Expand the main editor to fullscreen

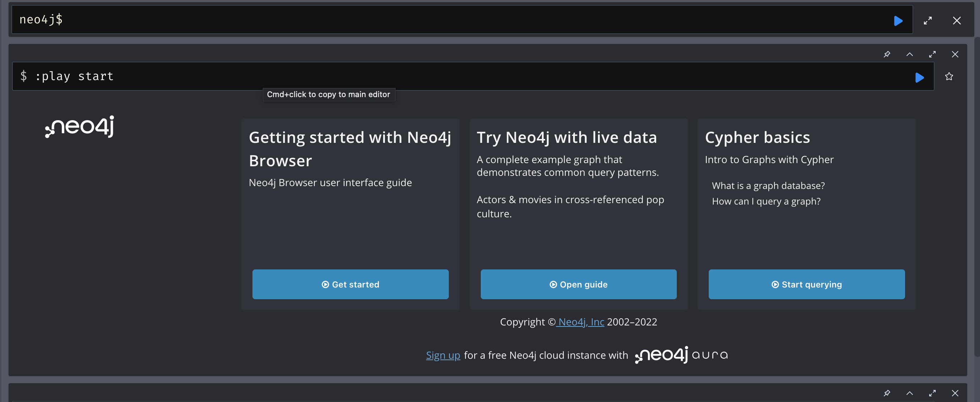[x=927, y=21]
